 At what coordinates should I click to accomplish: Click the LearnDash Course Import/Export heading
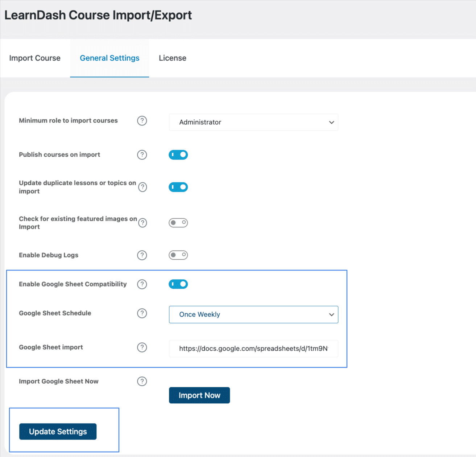coord(98,15)
